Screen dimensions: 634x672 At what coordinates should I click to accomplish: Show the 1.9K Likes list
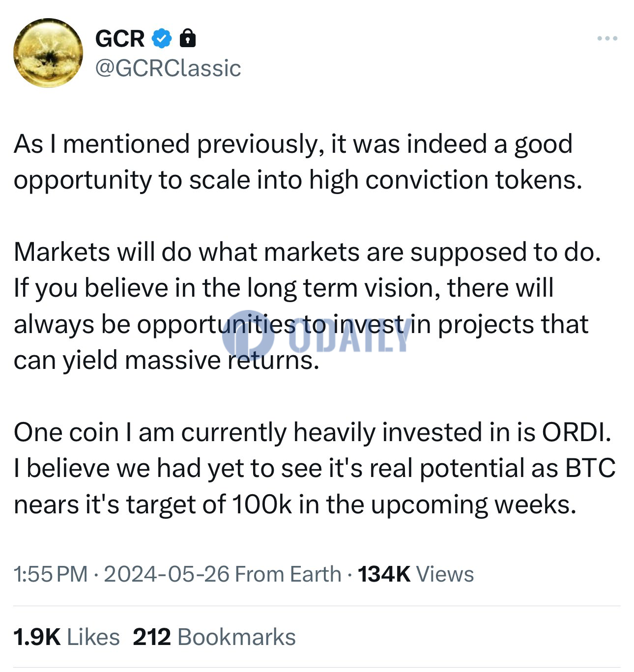click(67, 637)
